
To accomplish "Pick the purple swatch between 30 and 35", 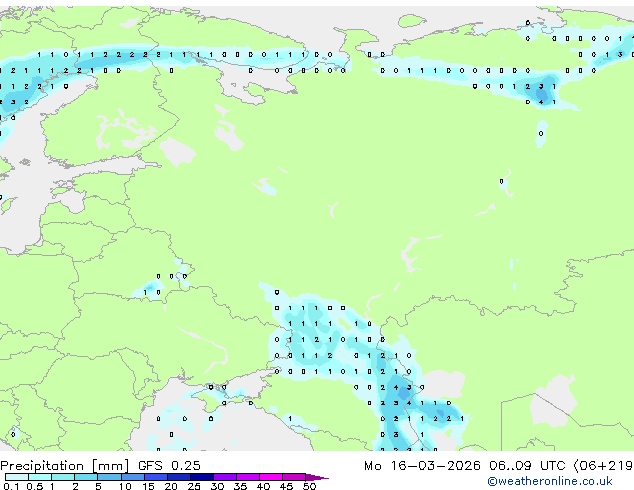I will click(225, 477).
